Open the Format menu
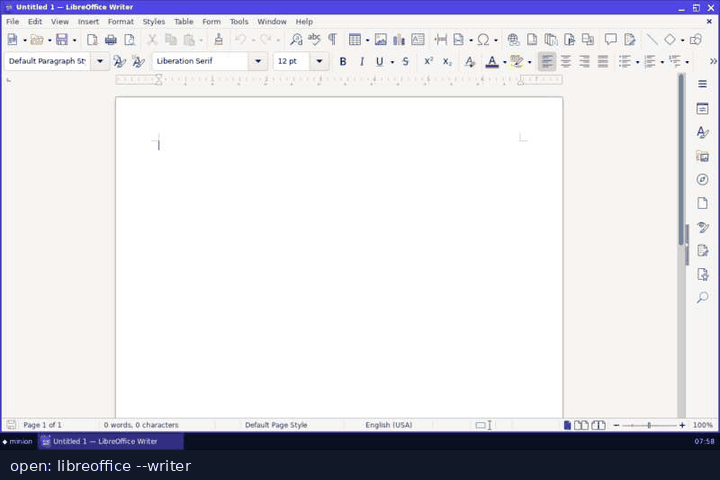This screenshot has width=720, height=480. click(121, 22)
